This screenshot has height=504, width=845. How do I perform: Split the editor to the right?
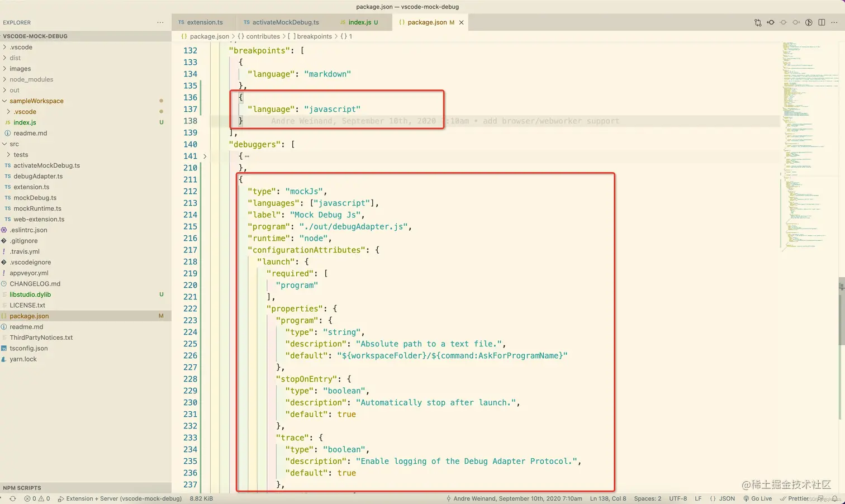pos(822,22)
